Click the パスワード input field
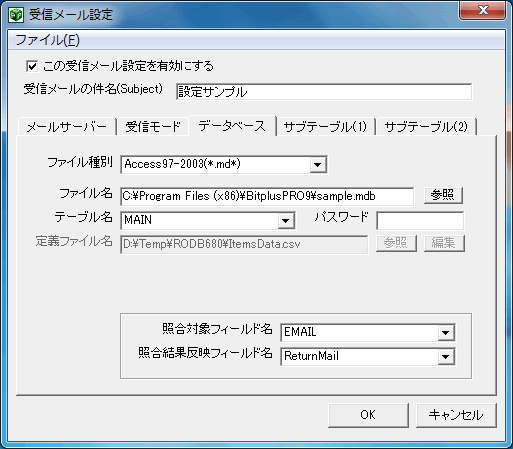The image size is (513, 449). [x=420, y=221]
